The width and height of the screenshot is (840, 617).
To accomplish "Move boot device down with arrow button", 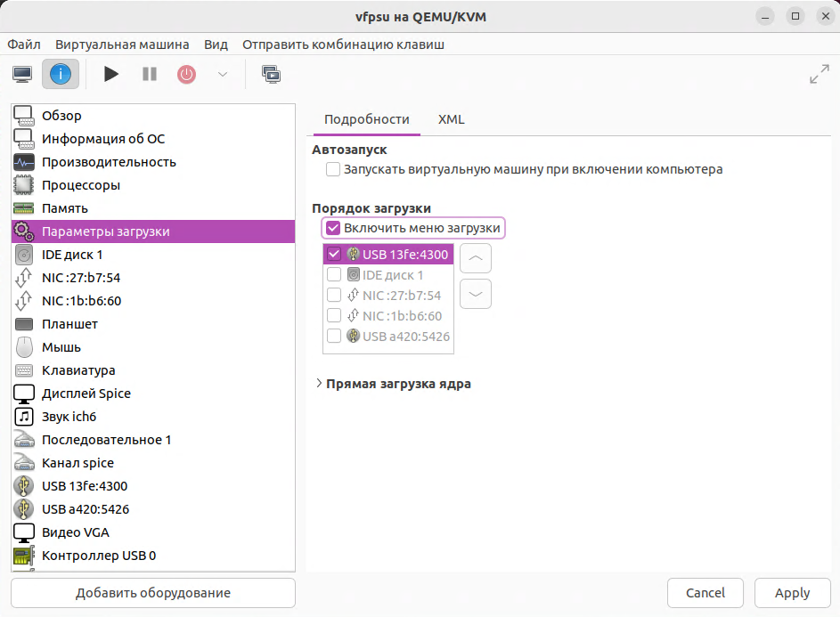I will coord(476,293).
